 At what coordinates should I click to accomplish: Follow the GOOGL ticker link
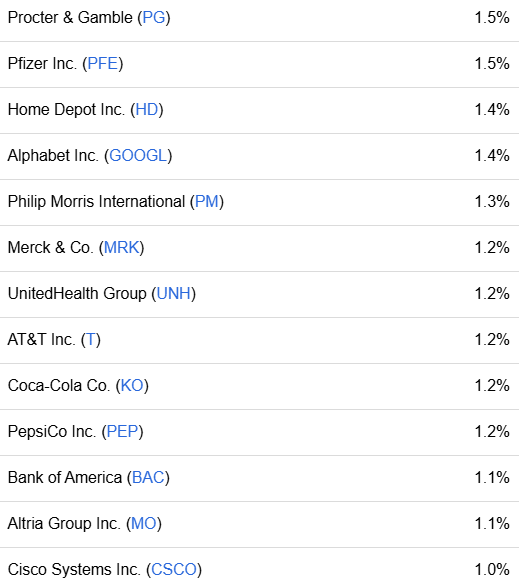click(138, 155)
